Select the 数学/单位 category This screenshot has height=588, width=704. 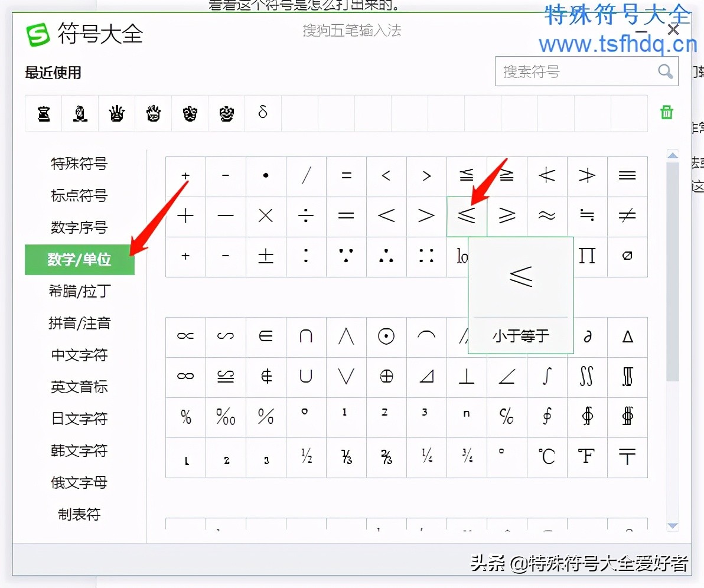(x=80, y=259)
